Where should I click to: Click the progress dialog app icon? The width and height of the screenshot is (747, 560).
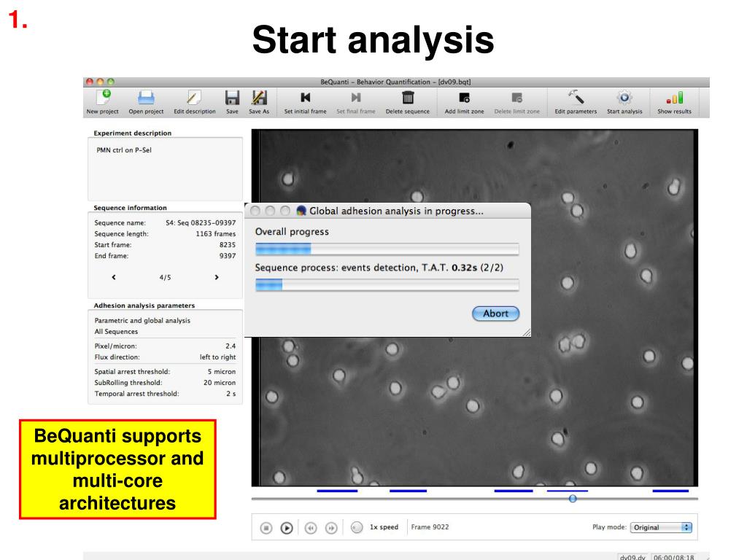pos(301,211)
